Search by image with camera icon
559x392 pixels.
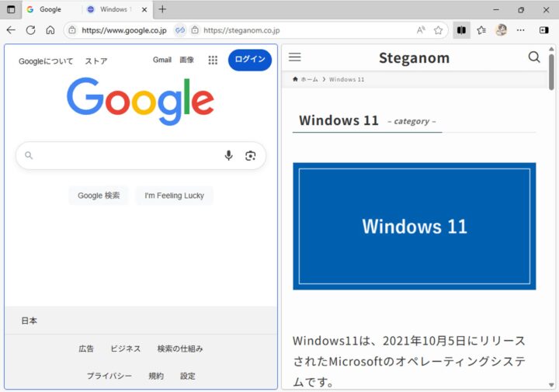(251, 156)
